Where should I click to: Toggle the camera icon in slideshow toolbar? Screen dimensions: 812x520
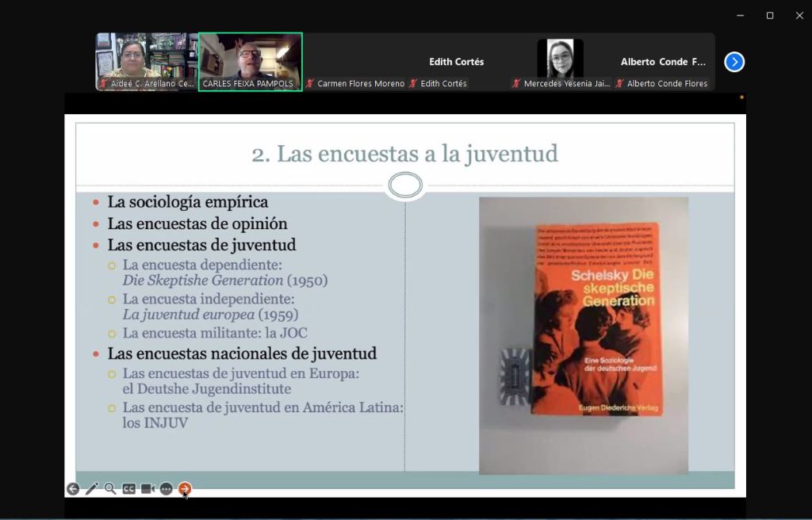coord(147,489)
